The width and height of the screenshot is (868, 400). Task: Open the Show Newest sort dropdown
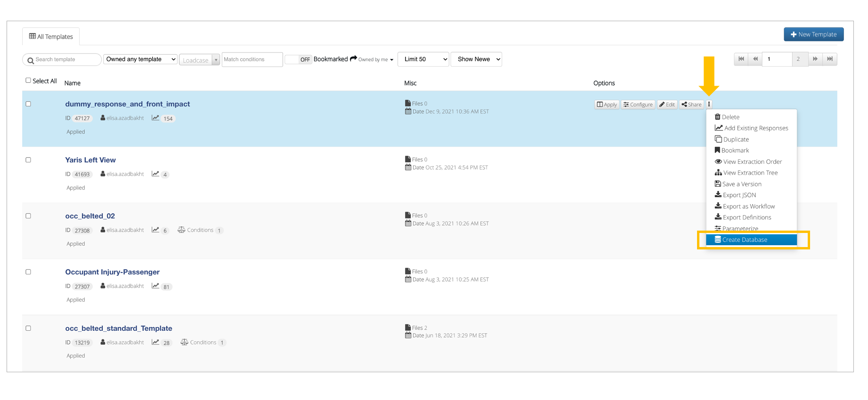476,59
